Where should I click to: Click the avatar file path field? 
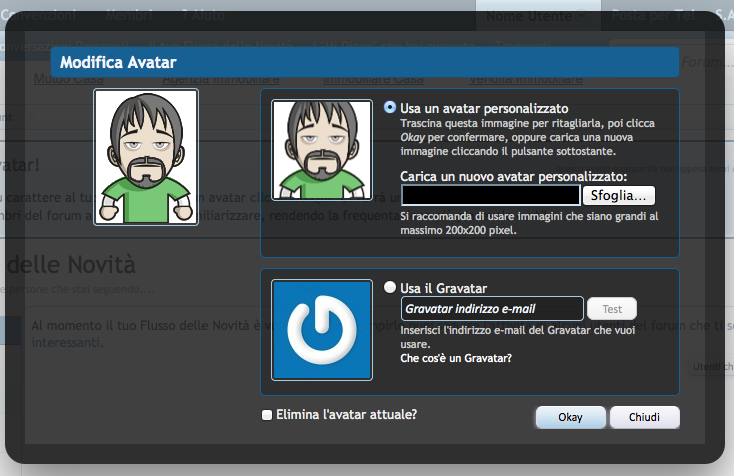pos(491,195)
